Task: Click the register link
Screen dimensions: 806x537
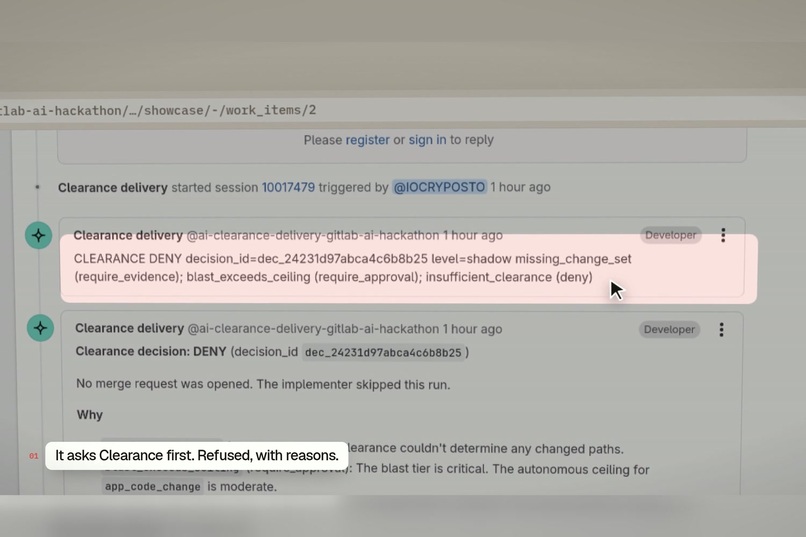Action: point(367,140)
